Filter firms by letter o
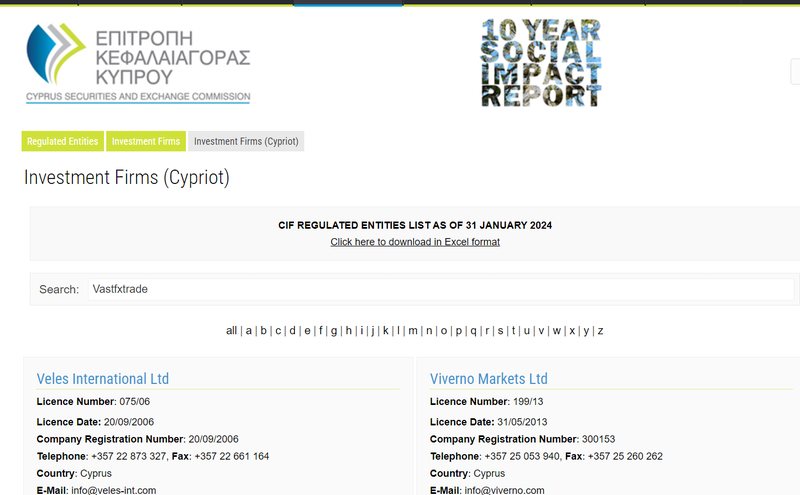This screenshot has height=495, width=800. [444, 331]
